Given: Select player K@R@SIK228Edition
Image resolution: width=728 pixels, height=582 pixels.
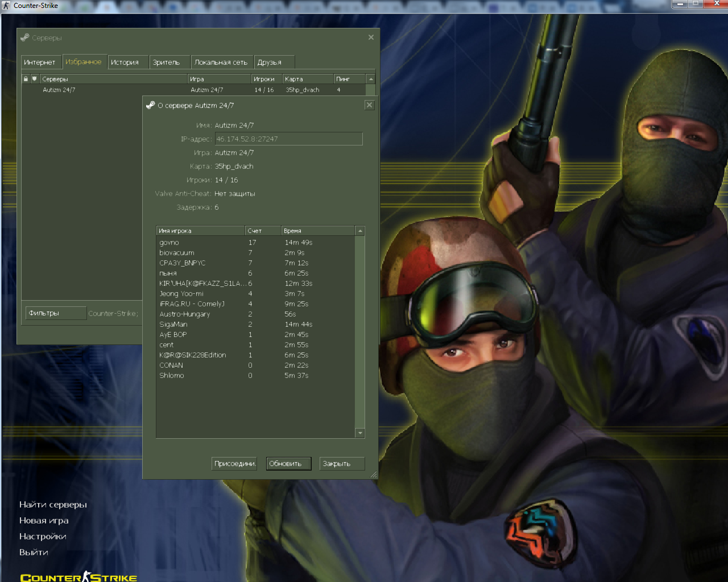Looking at the screenshot, I should 255,355.
